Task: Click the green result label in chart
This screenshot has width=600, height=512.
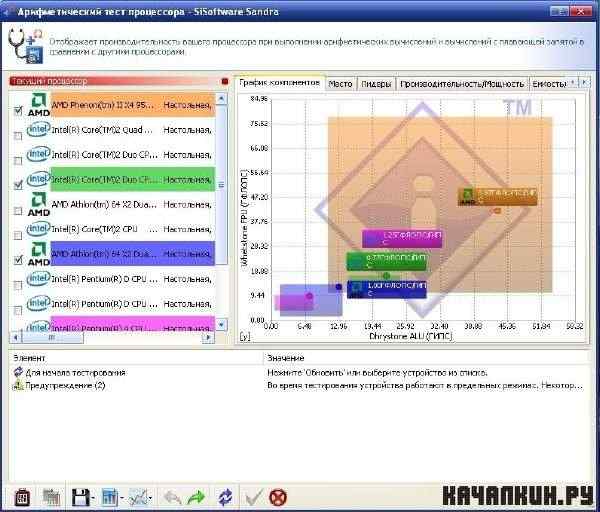Action: pos(386,261)
